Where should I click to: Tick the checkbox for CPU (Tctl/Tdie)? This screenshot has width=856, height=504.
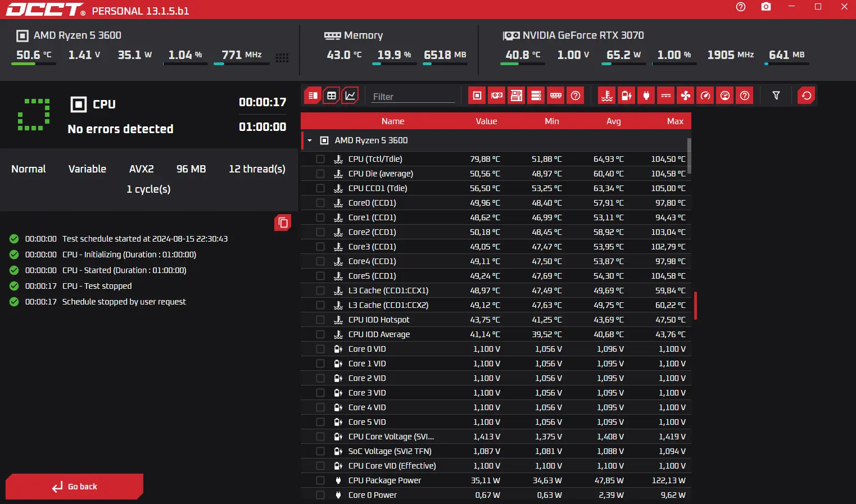point(320,159)
